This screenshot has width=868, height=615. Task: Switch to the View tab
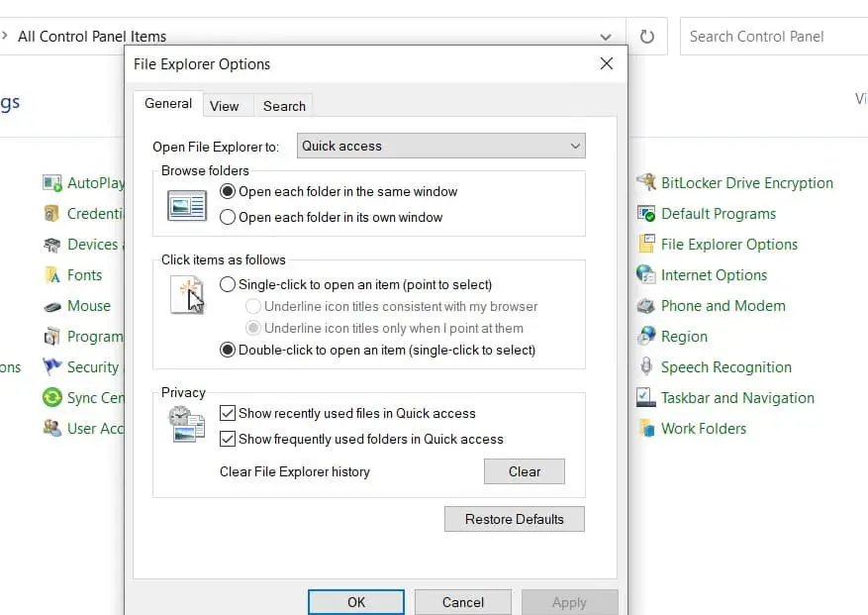[225, 106]
